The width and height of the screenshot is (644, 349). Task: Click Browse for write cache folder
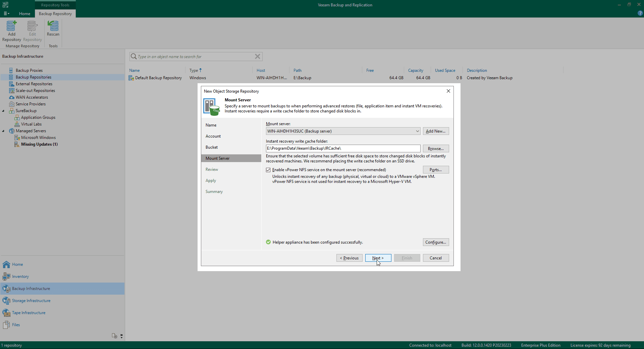(x=436, y=149)
